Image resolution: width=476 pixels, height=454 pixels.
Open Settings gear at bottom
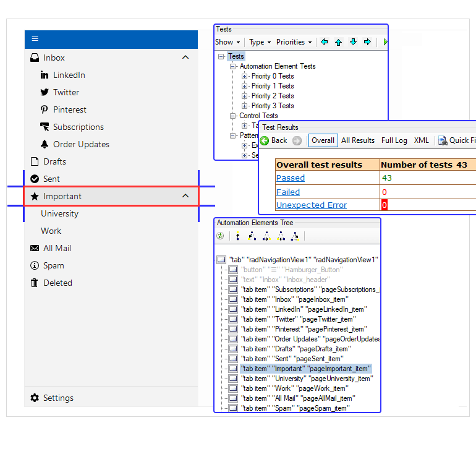pos(35,398)
